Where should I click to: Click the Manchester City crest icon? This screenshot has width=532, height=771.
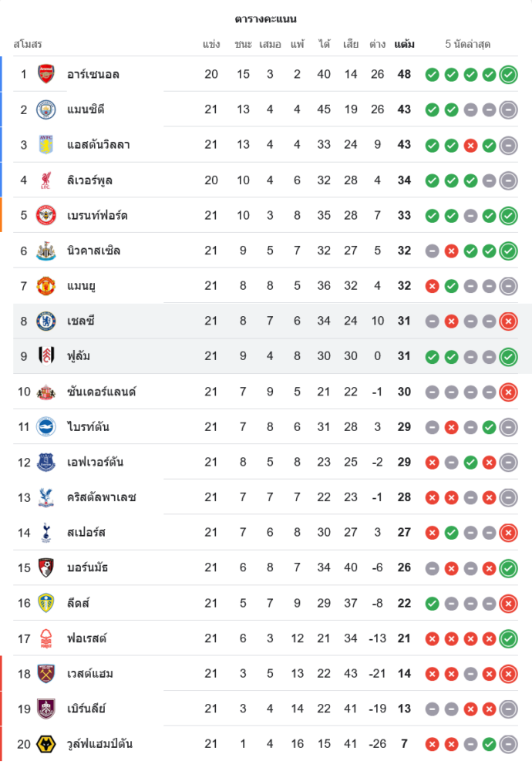click(x=46, y=109)
